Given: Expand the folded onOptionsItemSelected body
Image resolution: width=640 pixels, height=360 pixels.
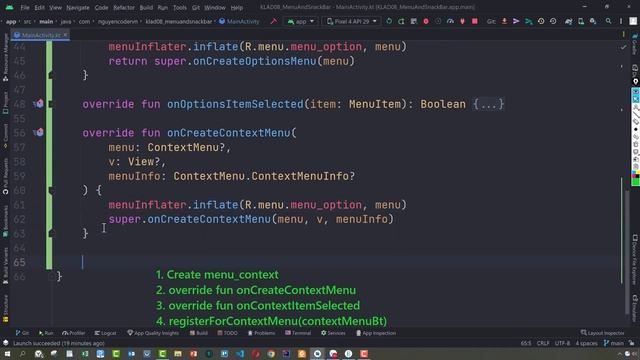Looking at the screenshot, I should pos(488,104).
